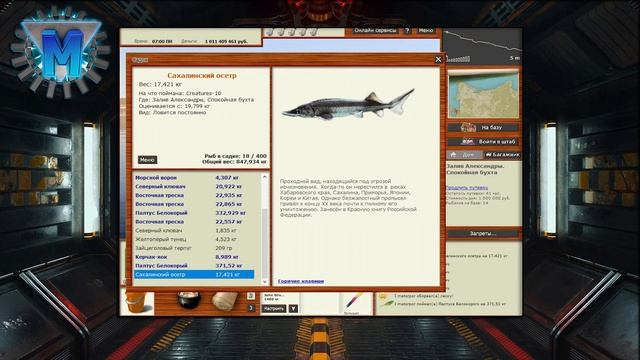Select the Восточная треска 22,935 кг row

[195, 196]
